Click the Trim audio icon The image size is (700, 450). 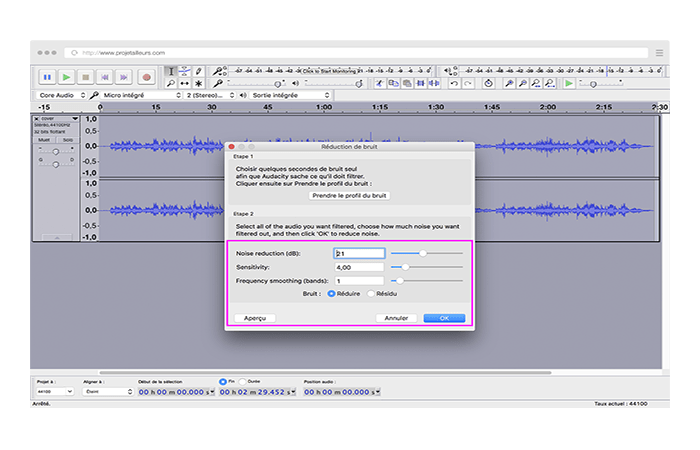click(x=421, y=83)
